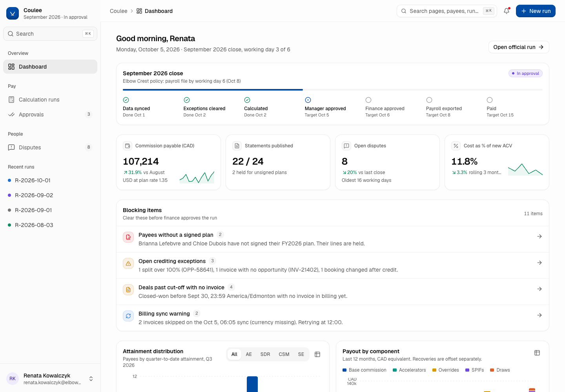Image resolution: width=565 pixels, height=392 pixels.
Task: Switch attainment filter to AE
Action: [x=249, y=354]
